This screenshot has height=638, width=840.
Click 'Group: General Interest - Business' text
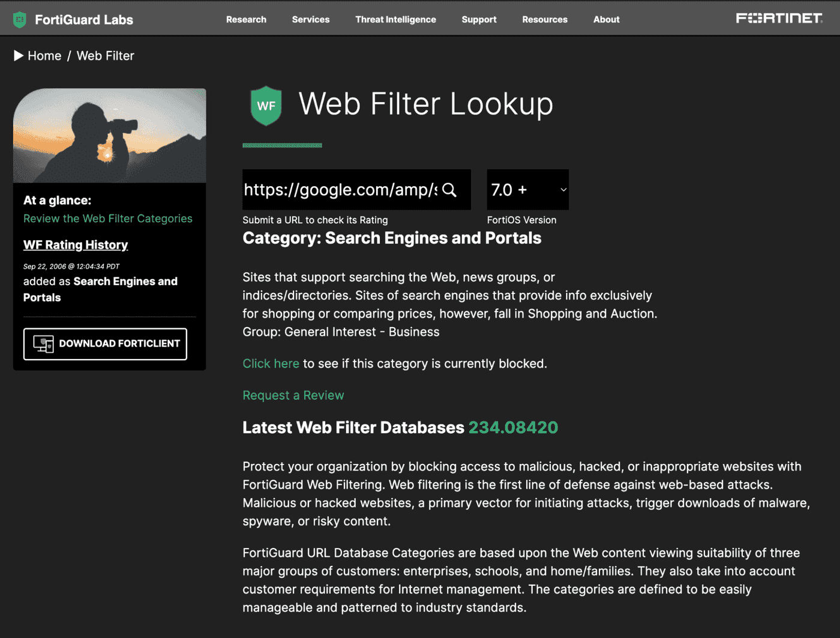coord(341,332)
